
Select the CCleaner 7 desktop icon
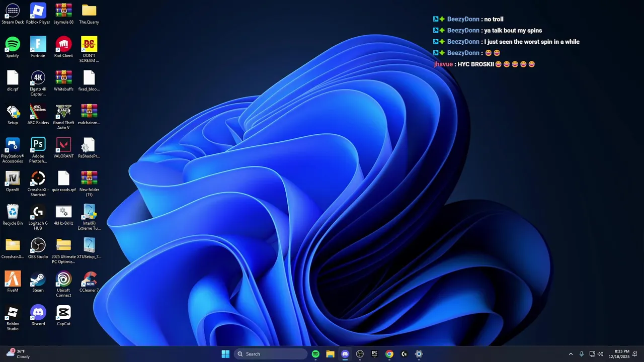[89, 282]
